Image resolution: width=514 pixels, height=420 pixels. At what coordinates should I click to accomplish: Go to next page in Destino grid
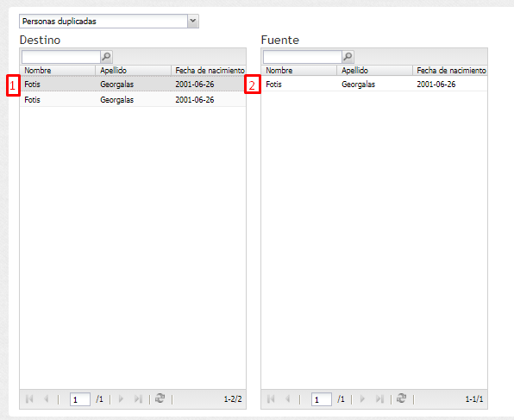(x=121, y=398)
